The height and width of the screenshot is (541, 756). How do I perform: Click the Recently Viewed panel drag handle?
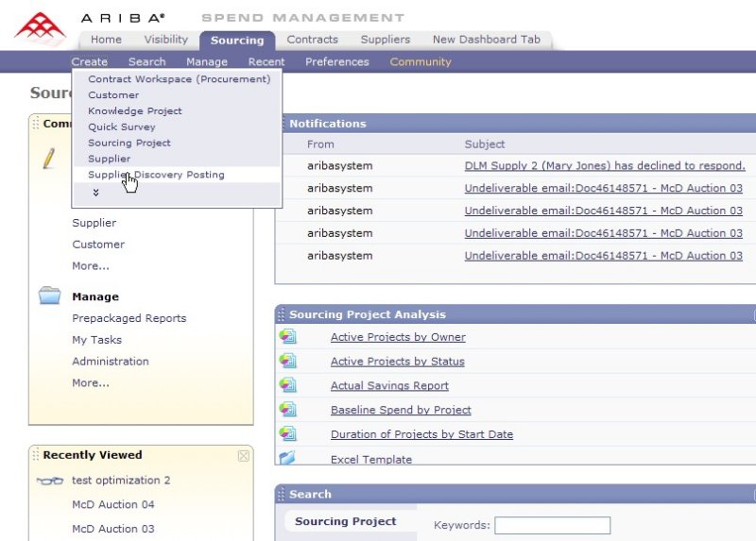(36, 455)
